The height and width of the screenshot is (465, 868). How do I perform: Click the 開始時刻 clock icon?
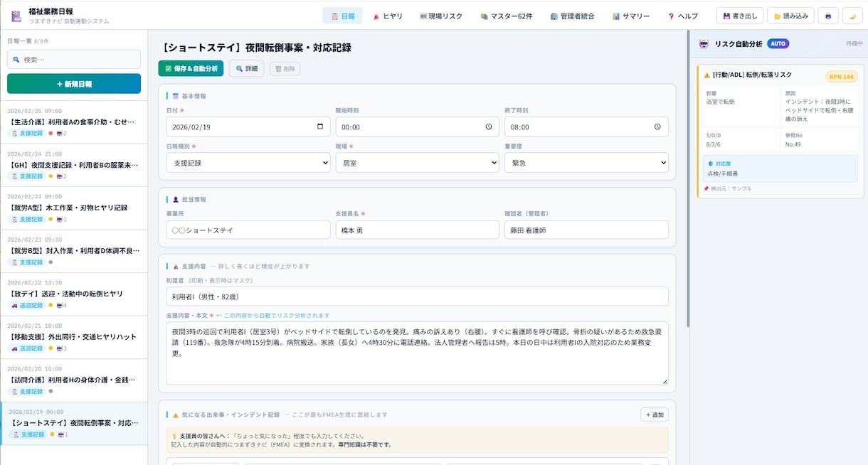(488, 127)
